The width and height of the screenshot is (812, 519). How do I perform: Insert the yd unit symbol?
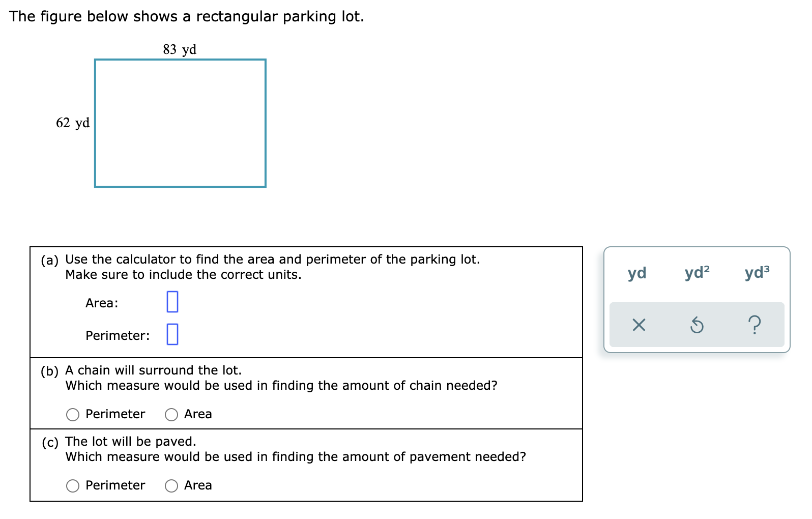coord(637,273)
